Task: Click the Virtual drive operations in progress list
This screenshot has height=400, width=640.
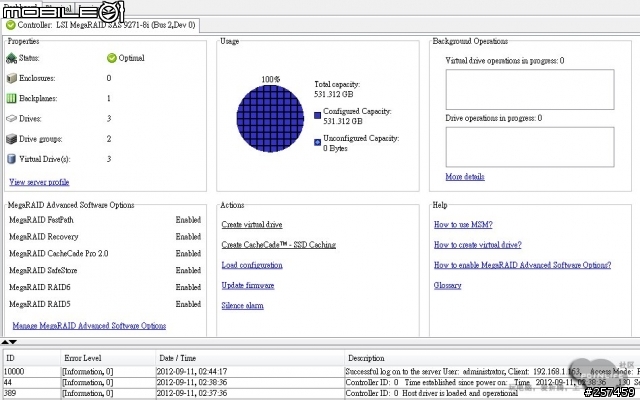Action: click(530, 89)
